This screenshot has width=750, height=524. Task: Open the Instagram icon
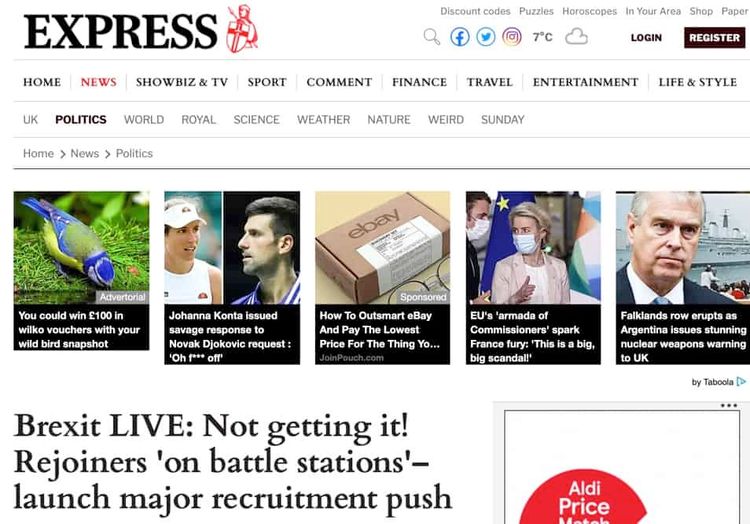[x=512, y=37]
